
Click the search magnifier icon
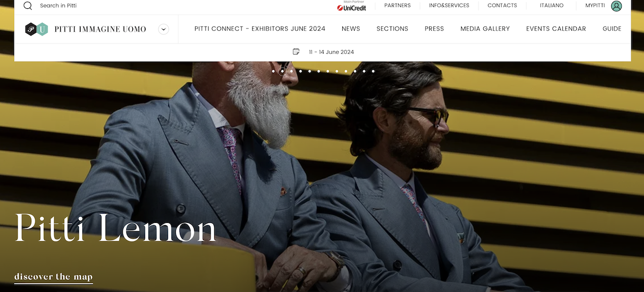point(28,6)
